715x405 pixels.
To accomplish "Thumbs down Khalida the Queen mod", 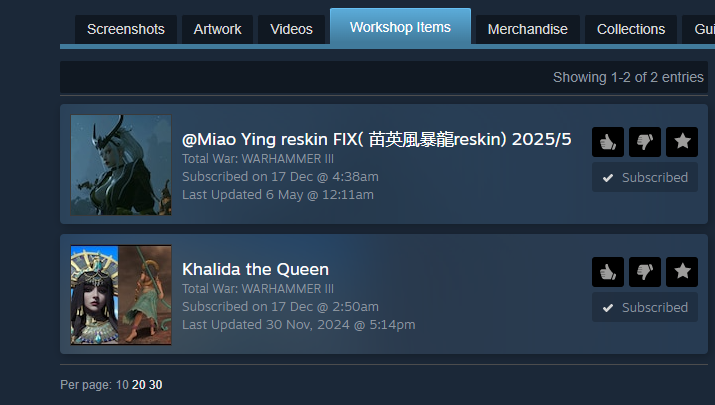I will (645, 272).
